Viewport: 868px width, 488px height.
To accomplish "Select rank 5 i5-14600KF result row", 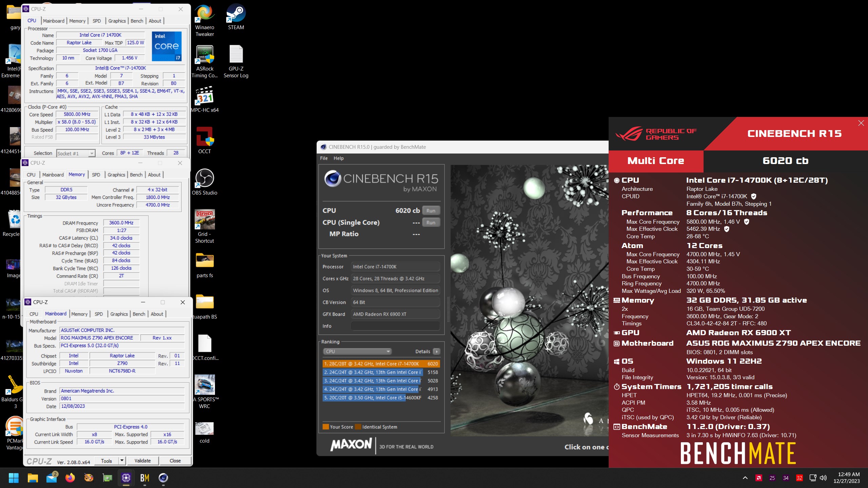I will (x=381, y=398).
